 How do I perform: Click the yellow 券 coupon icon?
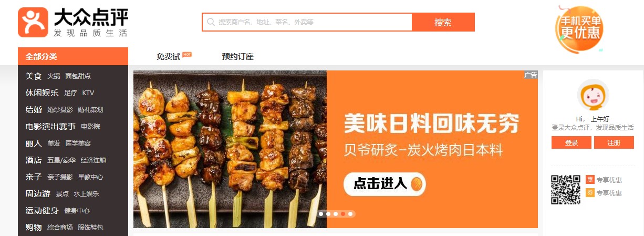coord(590,193)
